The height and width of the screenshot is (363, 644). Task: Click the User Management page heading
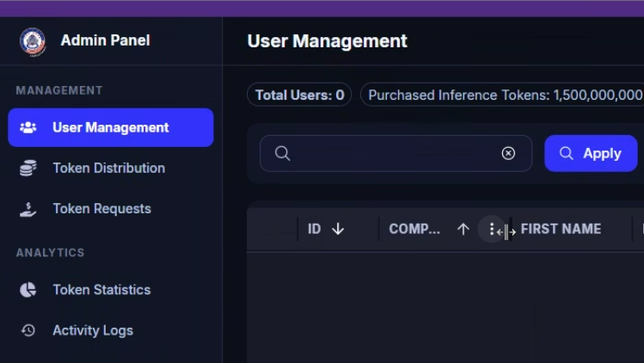[328, 41]
